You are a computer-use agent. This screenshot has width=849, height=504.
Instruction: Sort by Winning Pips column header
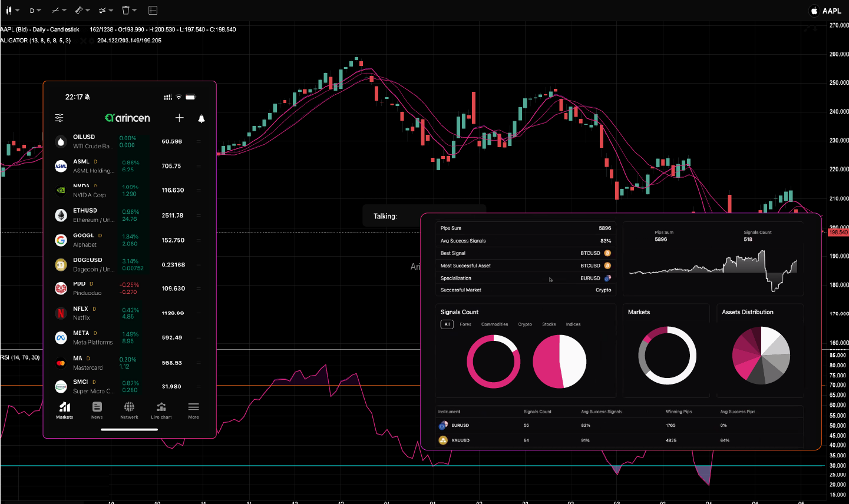click(x=679, y=412)
